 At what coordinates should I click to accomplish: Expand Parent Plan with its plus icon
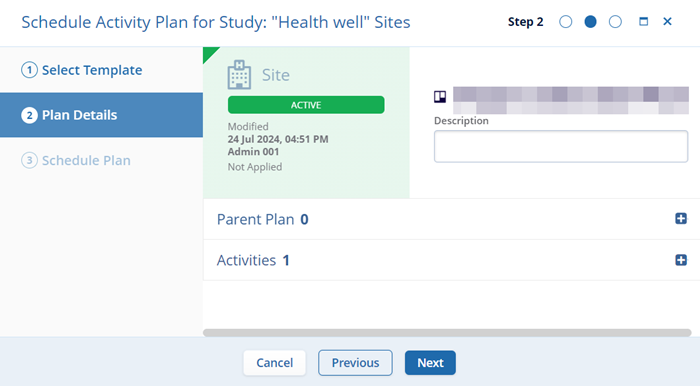point(681,219)
